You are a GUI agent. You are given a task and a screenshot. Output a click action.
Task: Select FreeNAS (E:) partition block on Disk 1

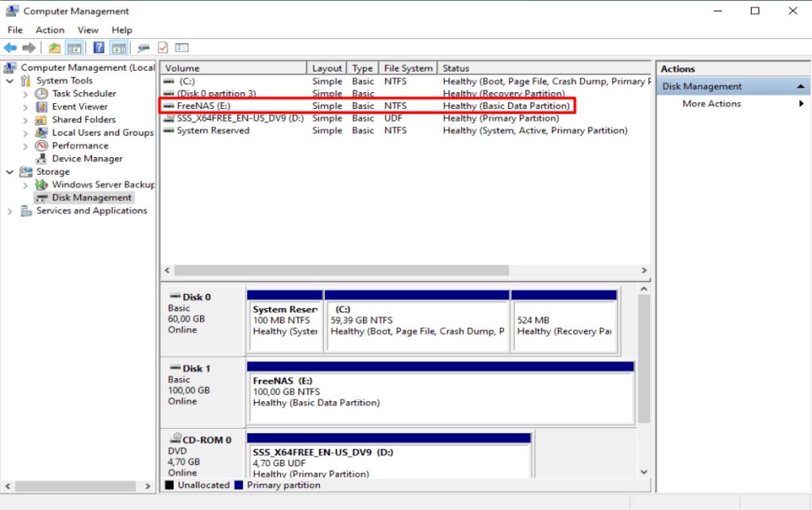click(x=441, y=392)
